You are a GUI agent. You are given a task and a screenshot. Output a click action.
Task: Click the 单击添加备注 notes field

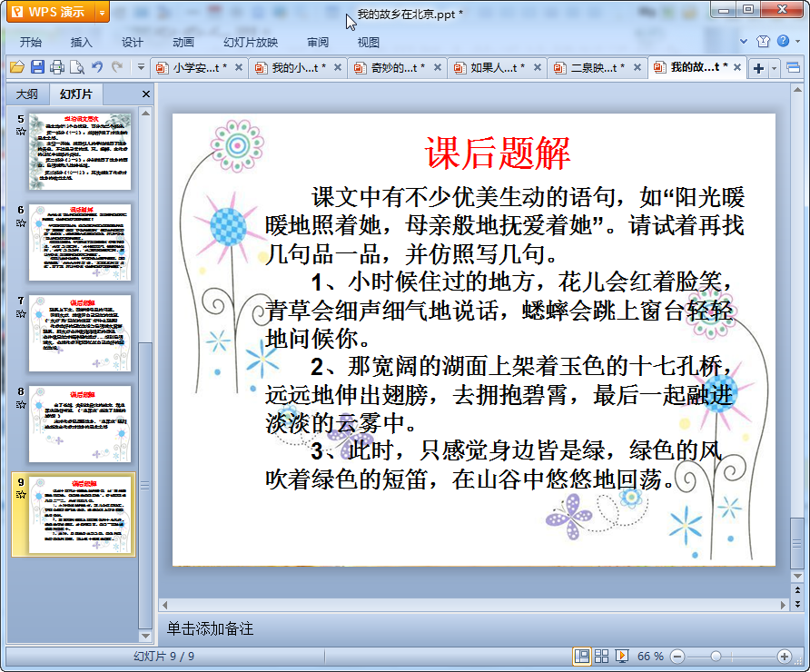(210, 628)
